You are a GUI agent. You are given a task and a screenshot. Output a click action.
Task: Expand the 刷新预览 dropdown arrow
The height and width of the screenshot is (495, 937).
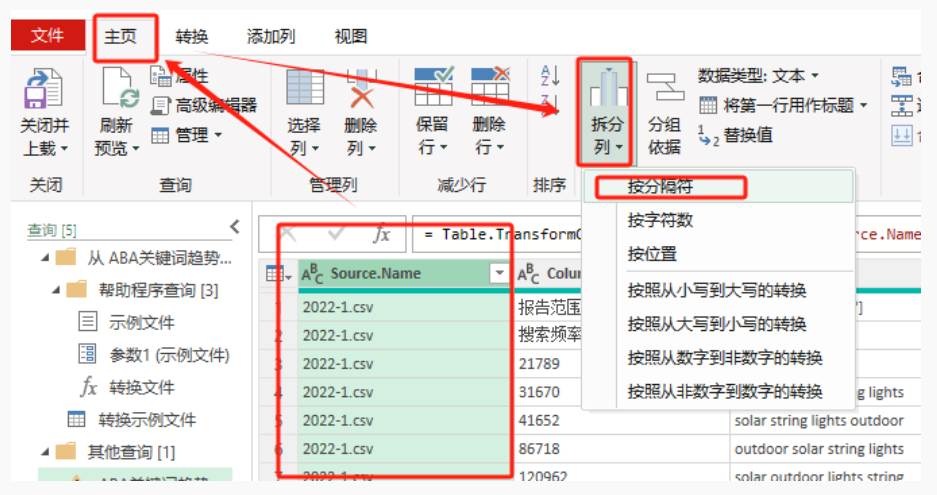pyautogui.click(x=136, y=148)
